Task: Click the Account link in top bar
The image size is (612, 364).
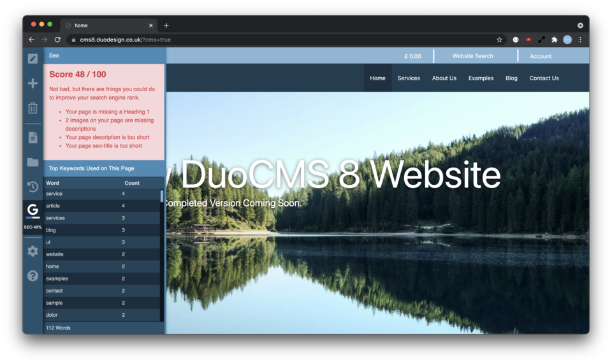Action: point(540,56)
